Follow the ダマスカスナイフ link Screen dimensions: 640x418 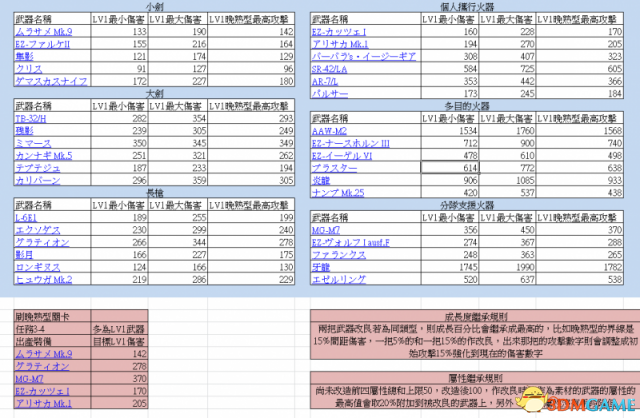(51, 81)
